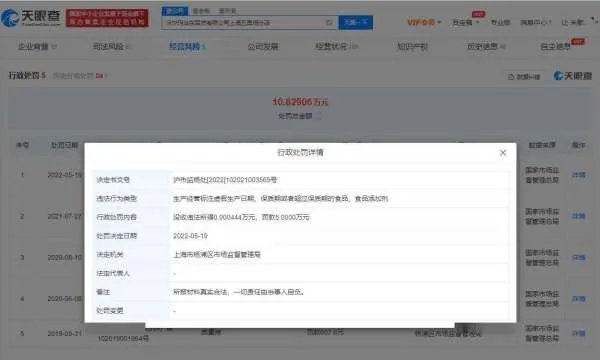Open 详情 link for row 2
The width and height of the screenshot is (600, 360).
coord(579,216)
